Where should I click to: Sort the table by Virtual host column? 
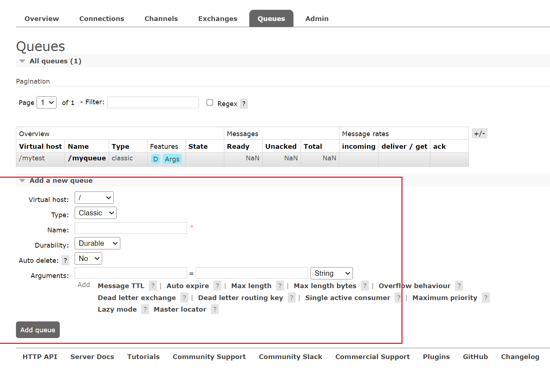(x=41, y=147)
